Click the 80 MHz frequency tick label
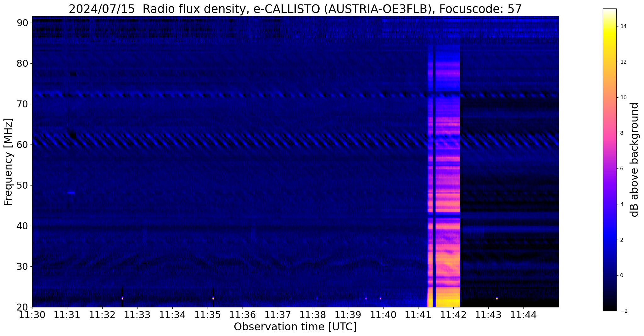This screenshot has width=644, height=336. point(22,64)
